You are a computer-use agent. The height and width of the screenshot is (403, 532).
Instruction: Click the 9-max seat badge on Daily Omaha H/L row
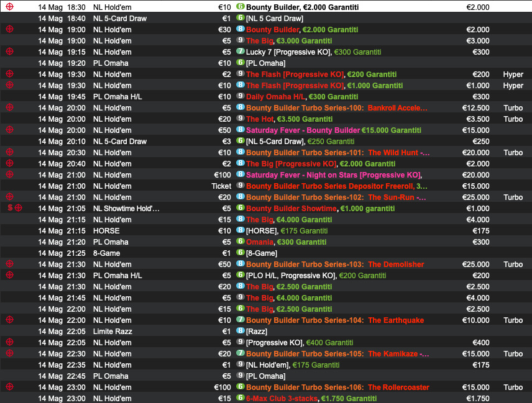click(x=241, y=96)
